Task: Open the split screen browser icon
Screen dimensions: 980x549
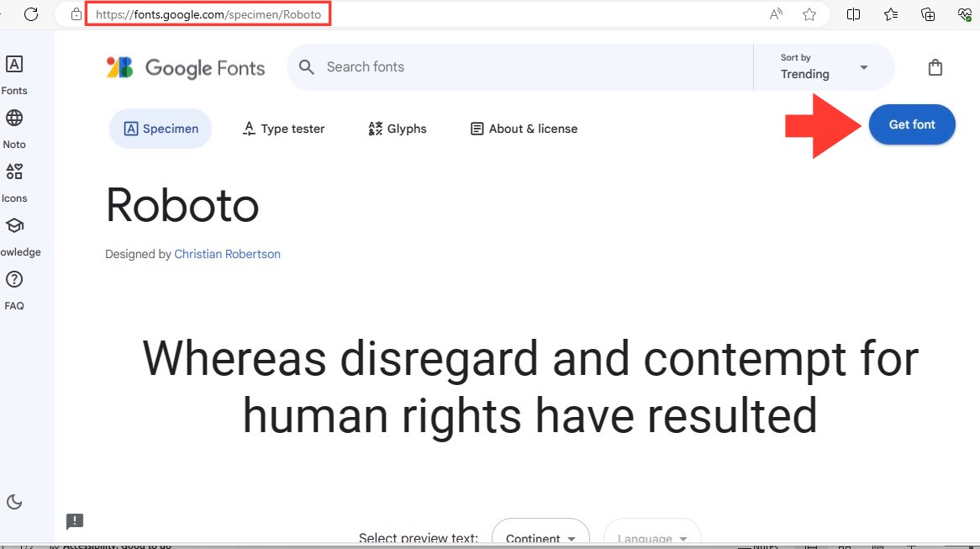Action: pos(853,13)
